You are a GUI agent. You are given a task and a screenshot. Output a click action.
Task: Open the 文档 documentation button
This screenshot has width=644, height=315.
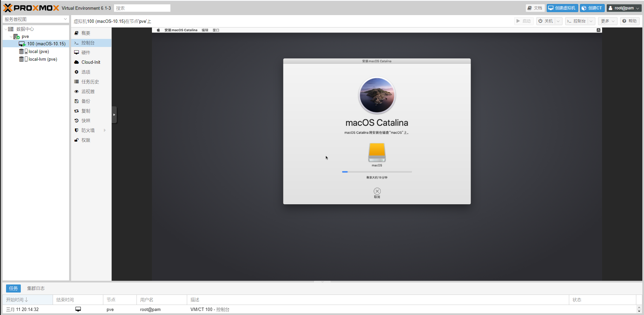[535, 8]
